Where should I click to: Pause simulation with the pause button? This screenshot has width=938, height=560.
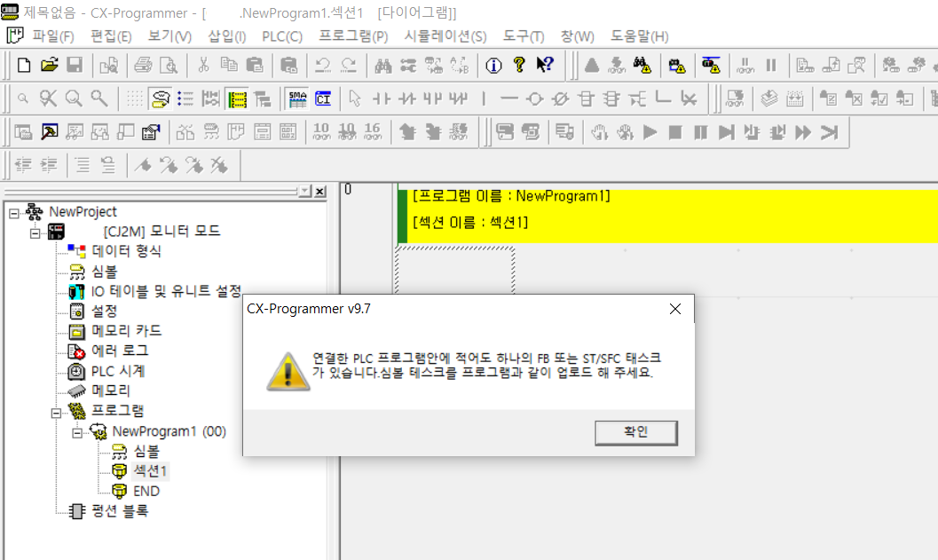[700, 131]
